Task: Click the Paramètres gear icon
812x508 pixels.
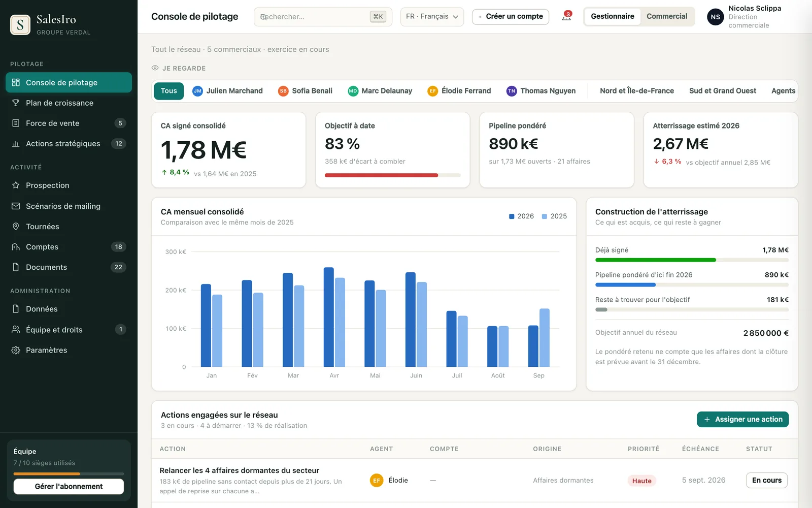Action: [x=16, y=350]
